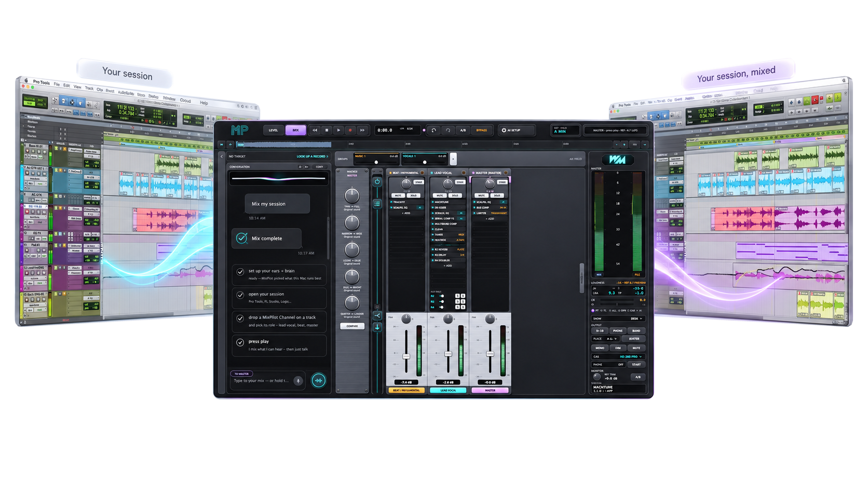The image size is (868, 489).
Task: Open the SHOW dropdown in master panel
Action: [x=618, y=319]
